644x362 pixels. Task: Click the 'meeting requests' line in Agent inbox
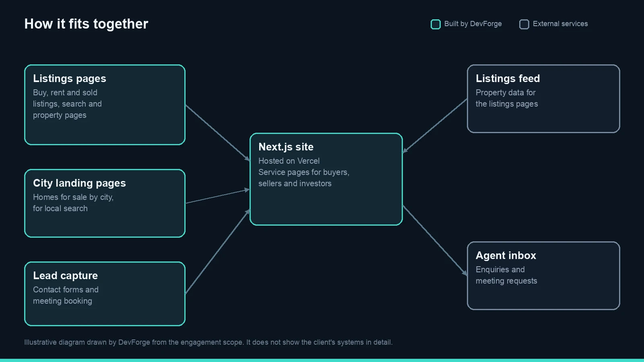pos(506,281)
